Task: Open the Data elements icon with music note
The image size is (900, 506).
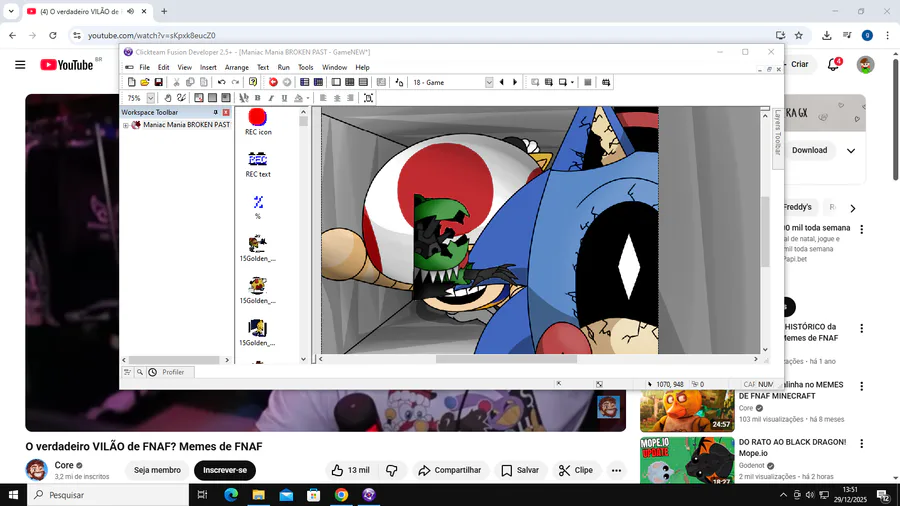Action: (399, 83)
